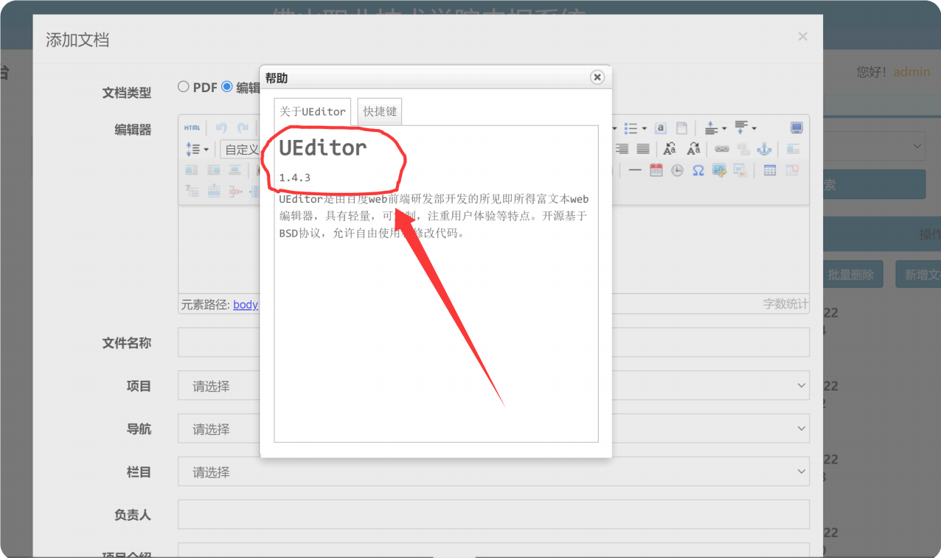The image size is (941, 560).
Task: Open paragraph spacing after dropdown arrow
Action: pyautogui.click(x=754, y=129)
